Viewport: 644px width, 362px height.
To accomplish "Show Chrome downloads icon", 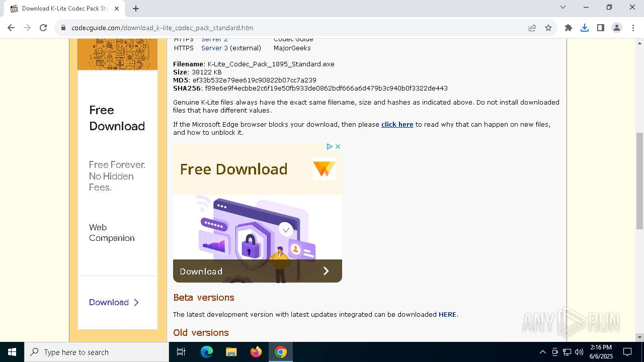I will (x=585, y=28).
